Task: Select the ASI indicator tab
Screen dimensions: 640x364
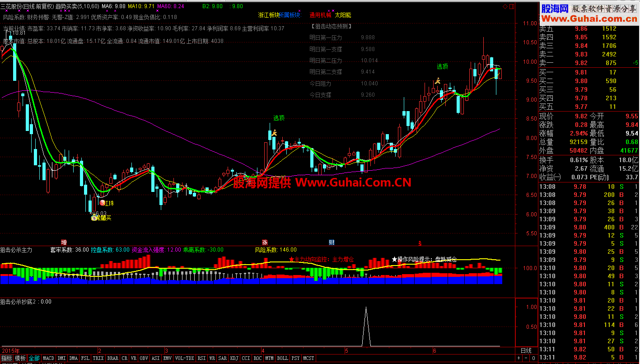Action: (155, 358)
